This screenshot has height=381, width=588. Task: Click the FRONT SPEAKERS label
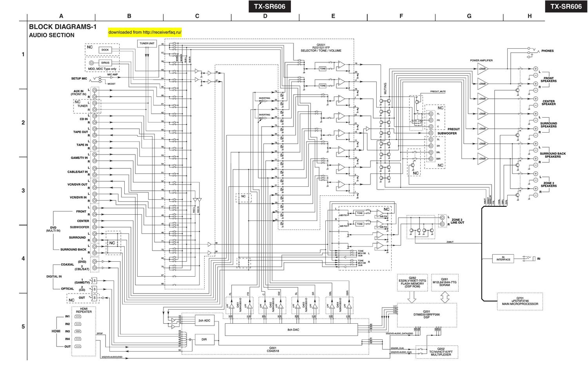549,80
